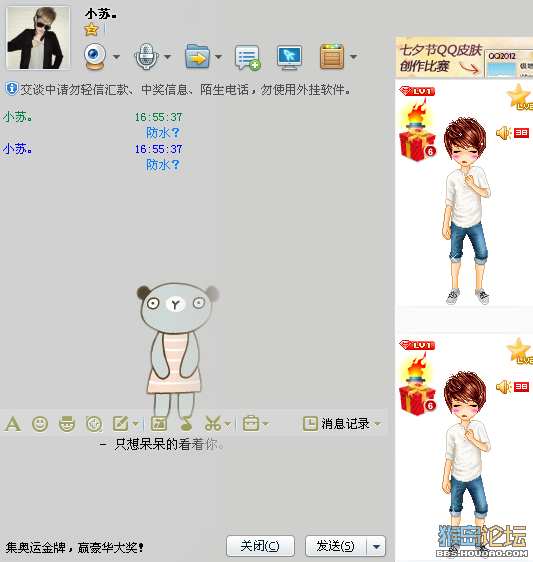The height and width of the screenshot is (562, 533).
Task: Start a video call with webcam icon
Action: pyautogui.click(x=95, y=57)
